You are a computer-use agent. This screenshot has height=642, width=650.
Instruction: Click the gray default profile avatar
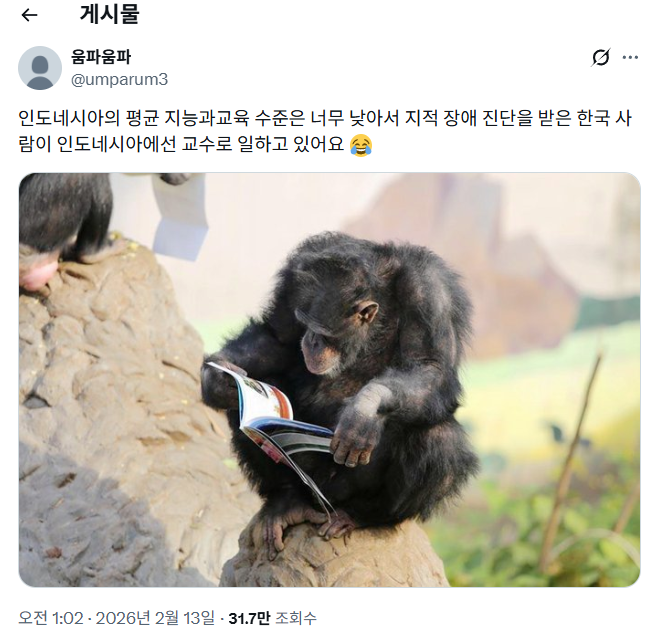[x=40, y=68]
